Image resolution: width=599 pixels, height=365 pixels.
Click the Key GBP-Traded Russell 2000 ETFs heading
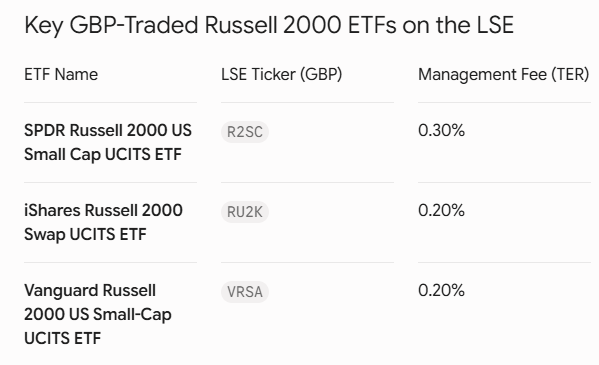tap(269, 25)
